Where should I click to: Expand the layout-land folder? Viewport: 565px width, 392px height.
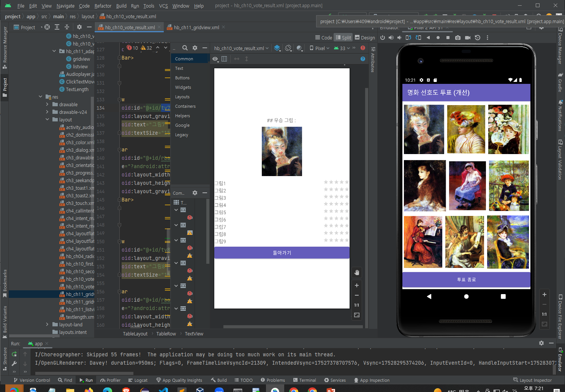pos(47,324)
